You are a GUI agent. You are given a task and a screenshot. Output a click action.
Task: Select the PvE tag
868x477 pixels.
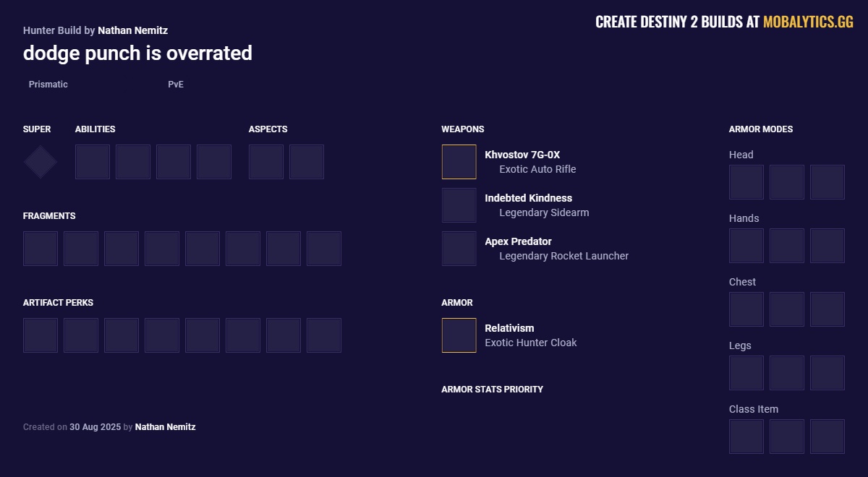coord(176,85)
